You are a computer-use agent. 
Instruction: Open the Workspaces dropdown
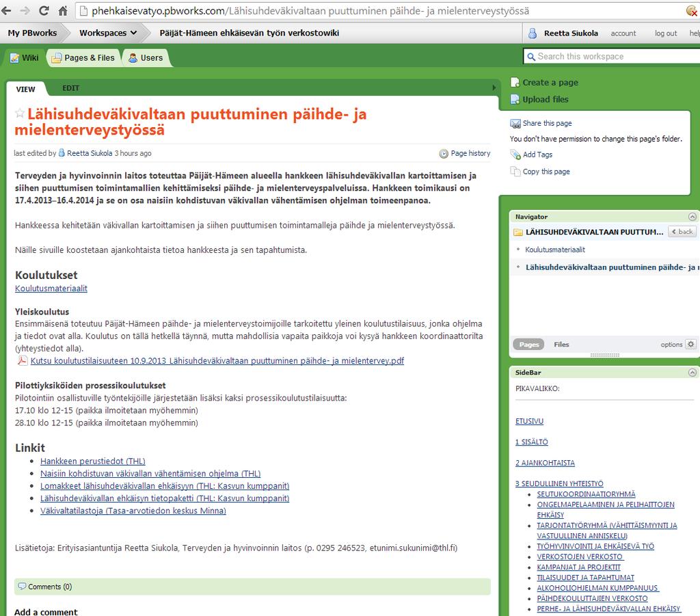pyautogui.click(x=107, y=33)
